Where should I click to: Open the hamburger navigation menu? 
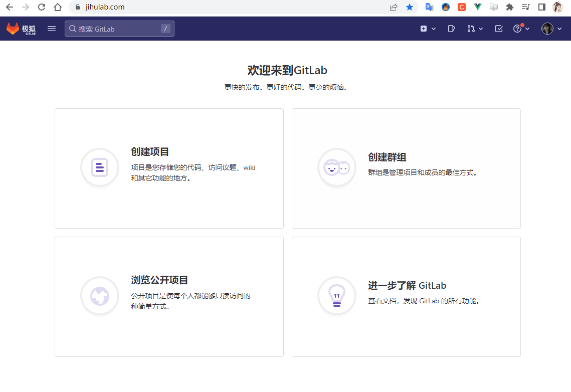coord(52,29)
